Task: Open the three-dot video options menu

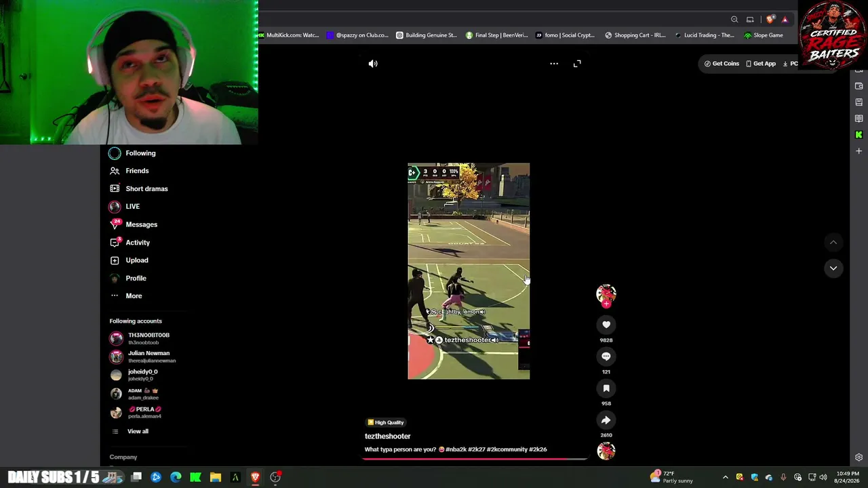Action: click(554, 64)
